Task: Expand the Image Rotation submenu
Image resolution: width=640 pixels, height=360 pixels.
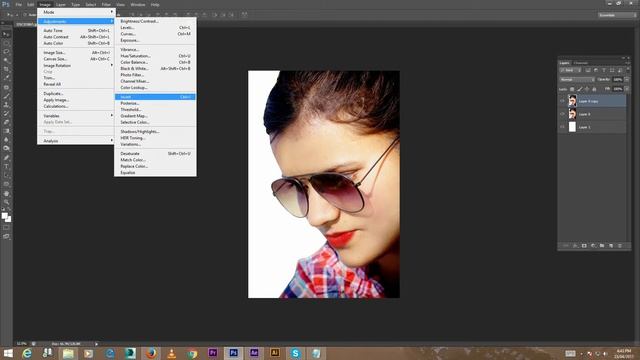Action: click(76, 65)
